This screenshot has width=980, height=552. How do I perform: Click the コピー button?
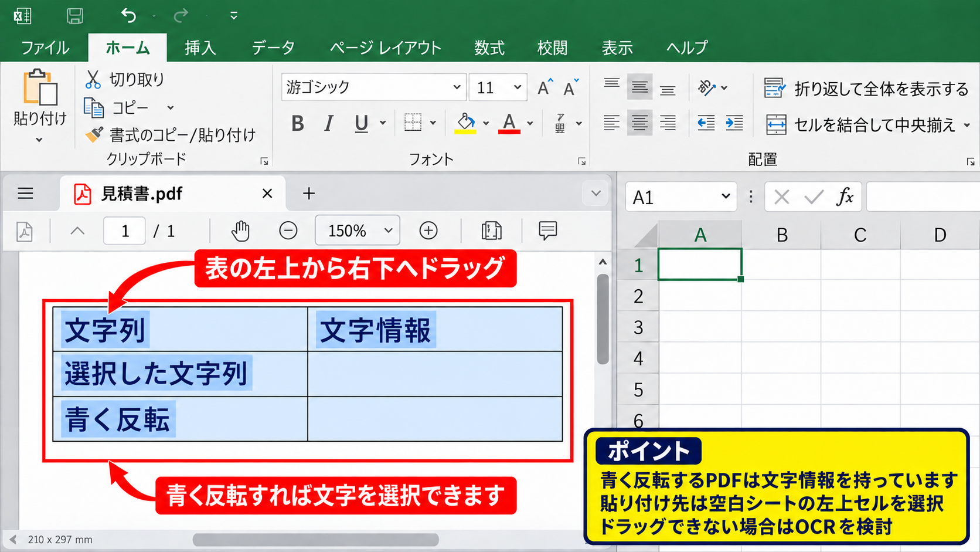click(118, 107)
